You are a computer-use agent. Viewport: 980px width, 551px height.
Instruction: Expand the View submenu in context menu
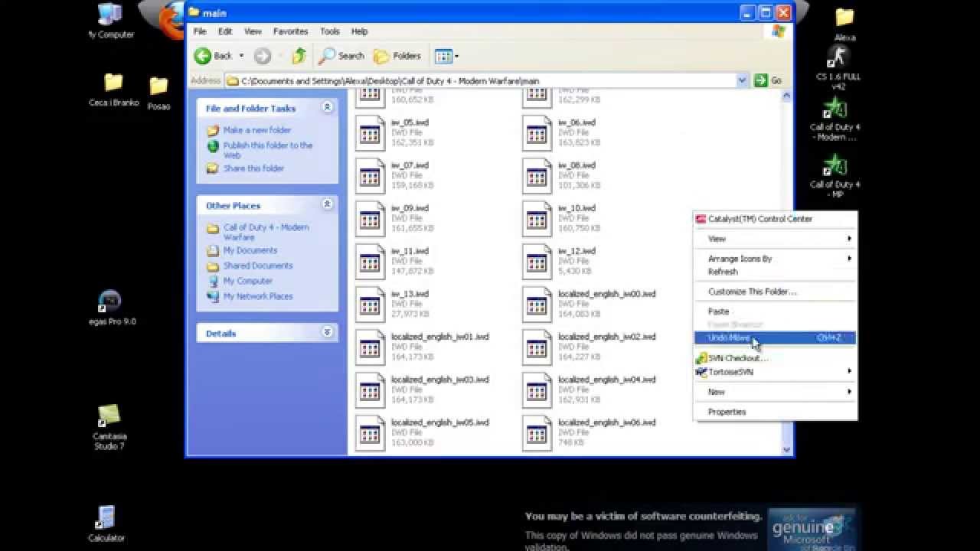click(775, 239)
